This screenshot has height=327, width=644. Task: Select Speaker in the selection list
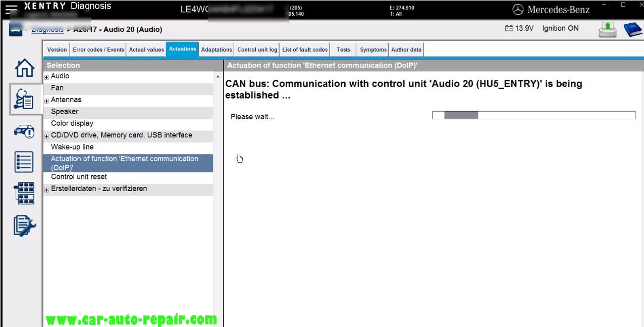128,112
